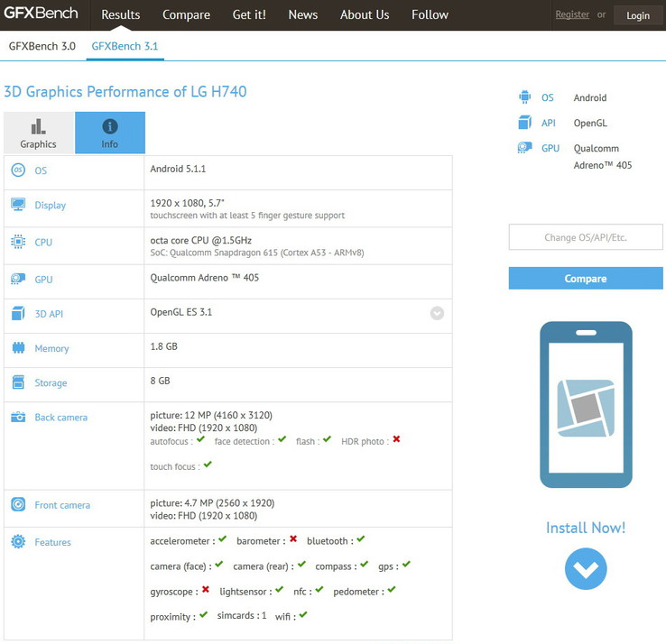Open the Results menu

121,14
